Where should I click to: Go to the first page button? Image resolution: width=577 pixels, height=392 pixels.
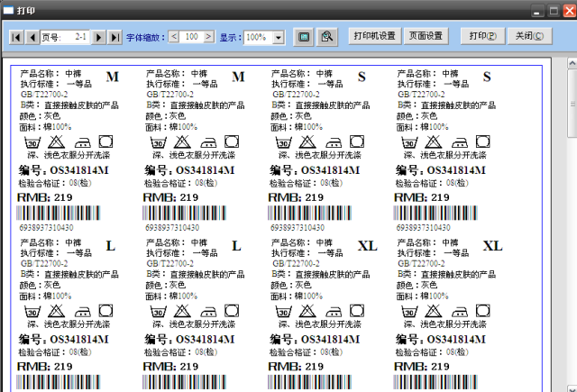[x=16, y=37]
